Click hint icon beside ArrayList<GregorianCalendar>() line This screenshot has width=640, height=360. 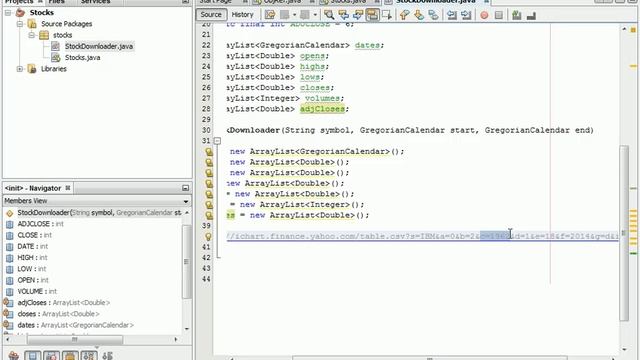tap(209, 152)
